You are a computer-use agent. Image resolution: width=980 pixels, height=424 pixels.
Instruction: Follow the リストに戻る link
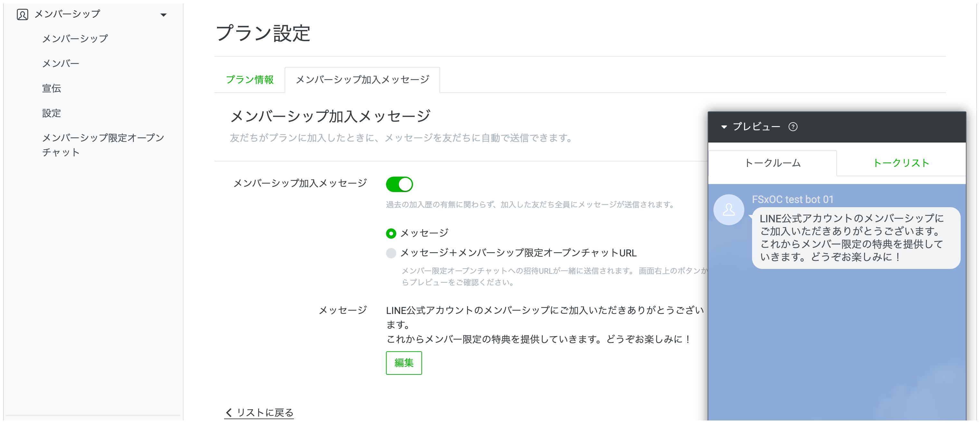(265, 413)
